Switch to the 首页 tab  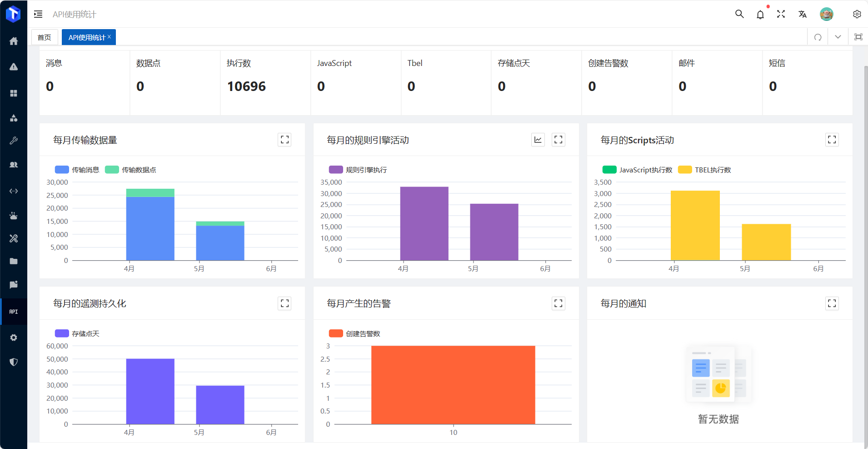[45, 37]
